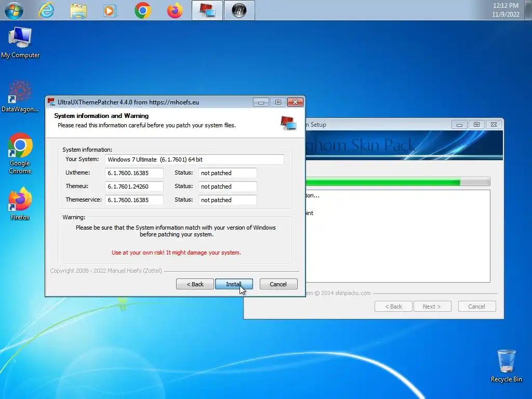Click 'System information and Warning' heading
532x399 pixels.
click(x=101, y=116)
